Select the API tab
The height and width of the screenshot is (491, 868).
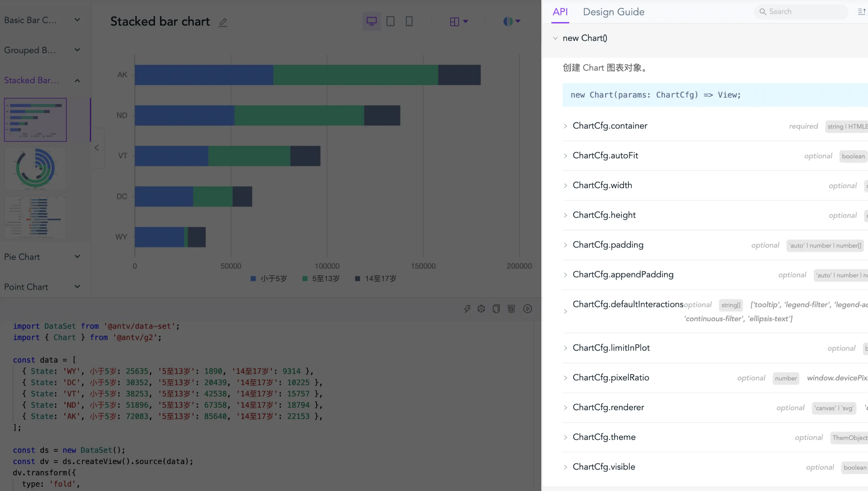560,12
